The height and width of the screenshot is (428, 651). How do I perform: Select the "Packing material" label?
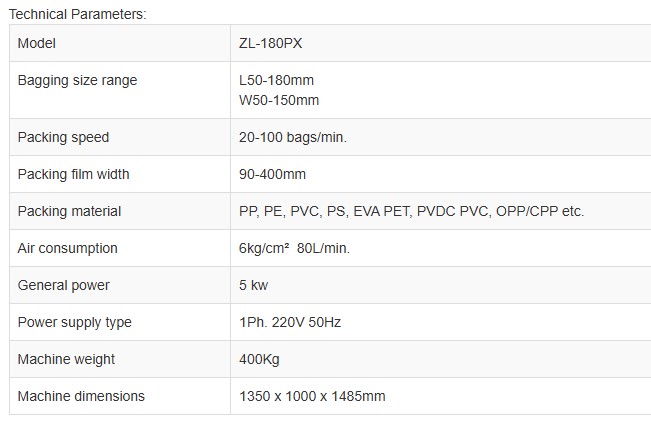[x=69, y=211]
